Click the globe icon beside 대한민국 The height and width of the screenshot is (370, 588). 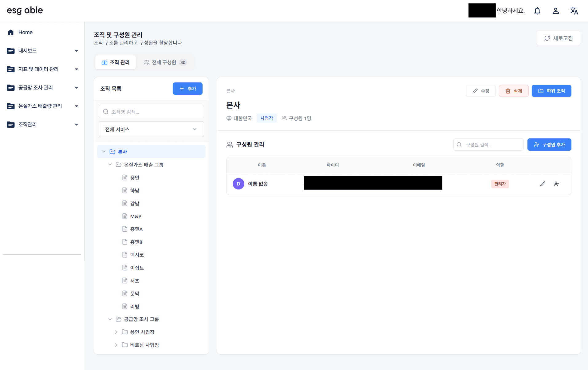(229, 118)
